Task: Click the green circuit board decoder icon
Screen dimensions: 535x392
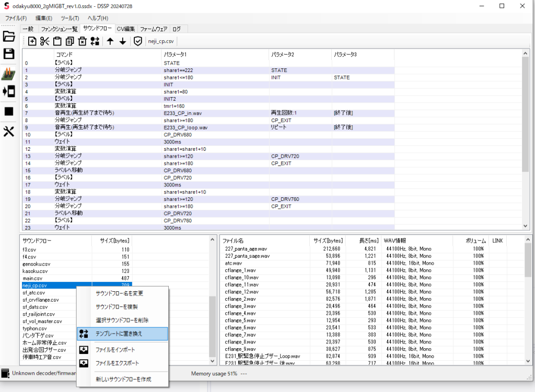Action: [x=9, y=74]
